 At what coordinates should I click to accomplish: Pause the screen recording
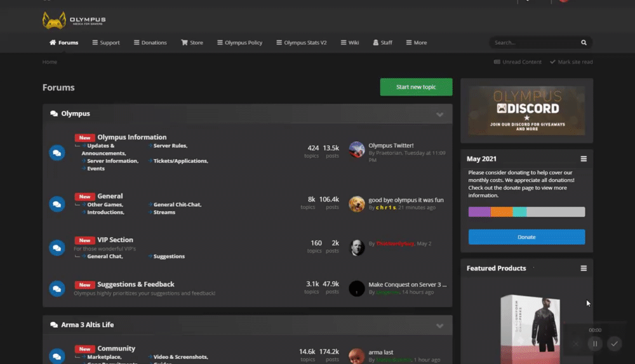coord(595,344)
